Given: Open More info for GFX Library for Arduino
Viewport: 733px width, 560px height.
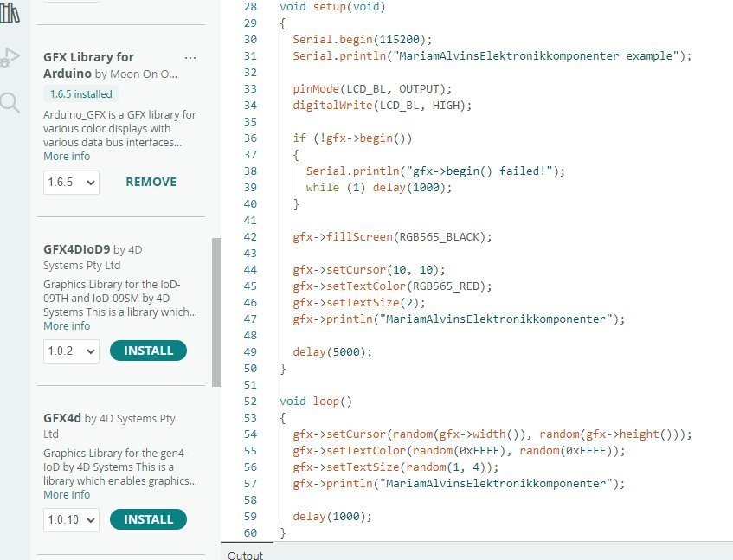Looking at the screenshot, I should (x=67, y=157).
